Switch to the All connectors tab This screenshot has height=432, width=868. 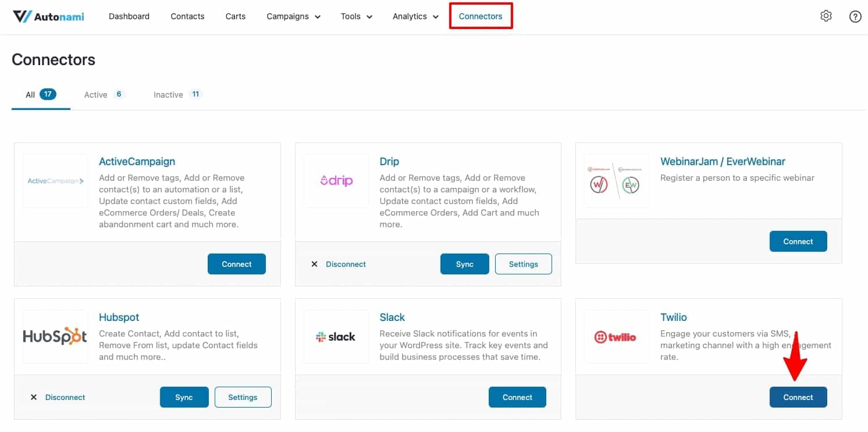coord(41,94)
